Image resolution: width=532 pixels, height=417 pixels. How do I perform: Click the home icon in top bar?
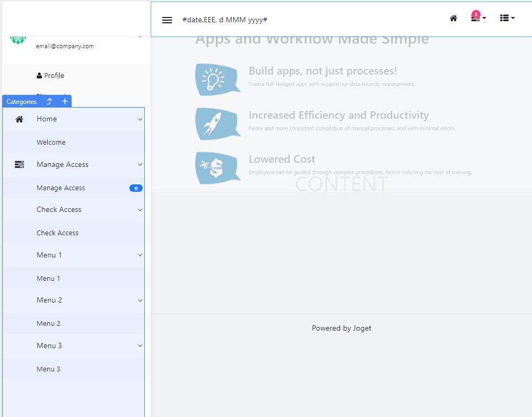[453, 19]
